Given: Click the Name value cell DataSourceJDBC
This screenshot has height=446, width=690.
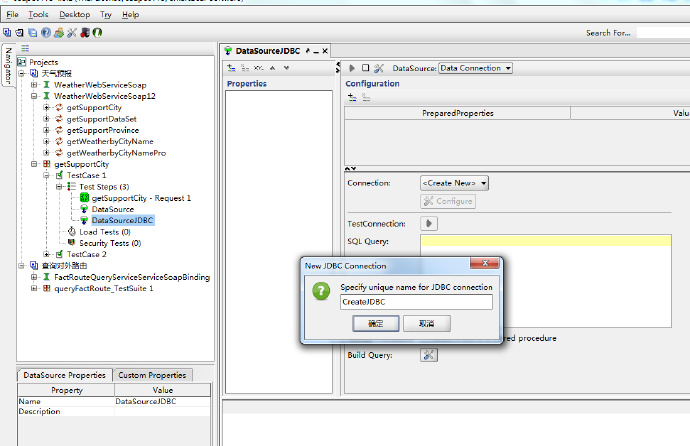Looking at the screenshot, I should pyautogui.click(x=162, y=401).
